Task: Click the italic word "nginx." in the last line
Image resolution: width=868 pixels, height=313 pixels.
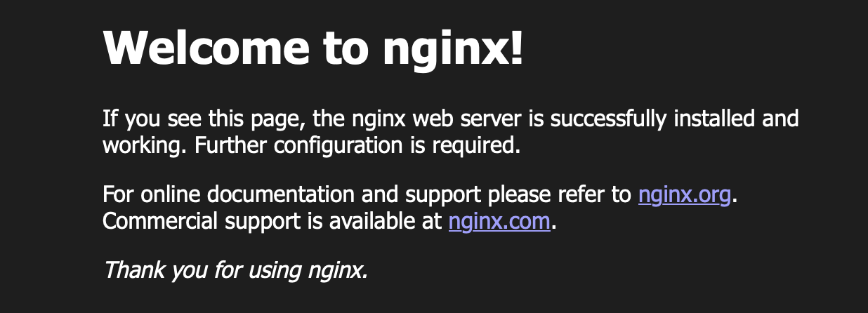Action: click(338, 271)
